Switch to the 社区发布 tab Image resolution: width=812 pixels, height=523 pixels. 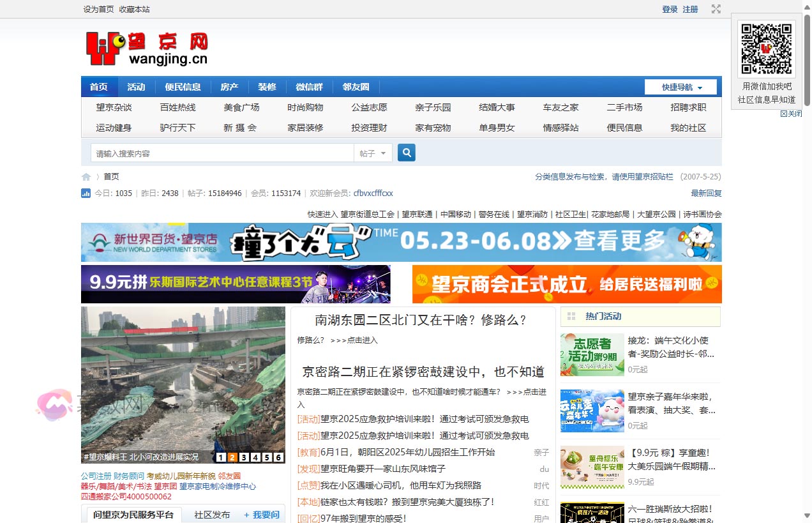tap(212, 515)
